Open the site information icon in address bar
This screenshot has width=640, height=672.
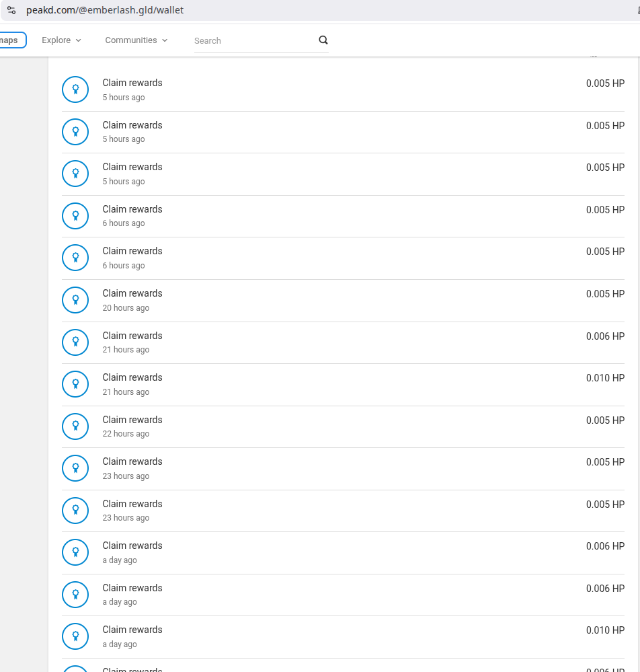pyautogui.click(x=11, y=10)
